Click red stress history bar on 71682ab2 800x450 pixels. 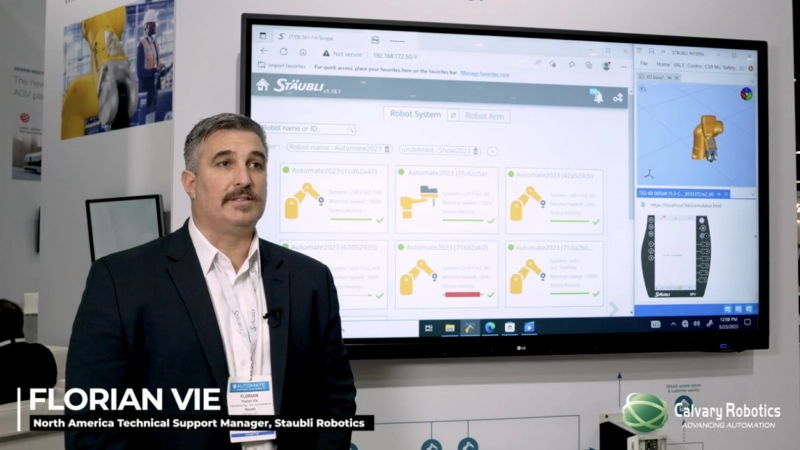click(462, 294)
